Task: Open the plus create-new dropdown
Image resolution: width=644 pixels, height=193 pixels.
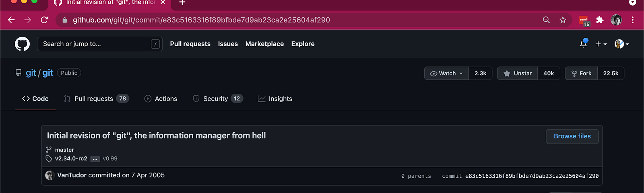Action: 601,44
